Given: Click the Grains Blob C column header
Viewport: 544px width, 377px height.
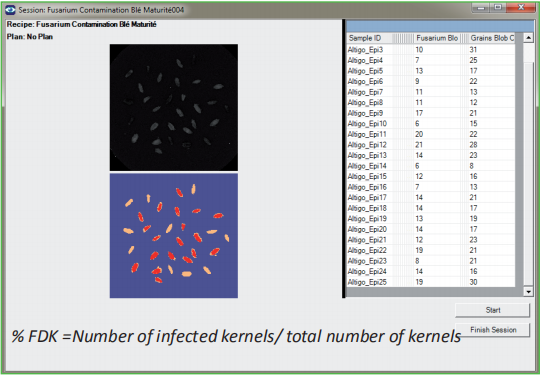Looking at the screenshot, I should (x=492, y=38).
